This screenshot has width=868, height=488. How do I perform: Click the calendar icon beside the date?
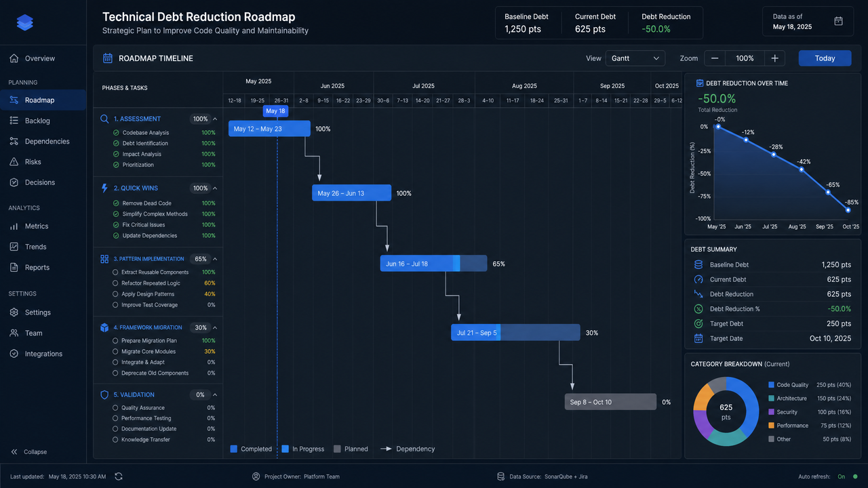point(838,21)
